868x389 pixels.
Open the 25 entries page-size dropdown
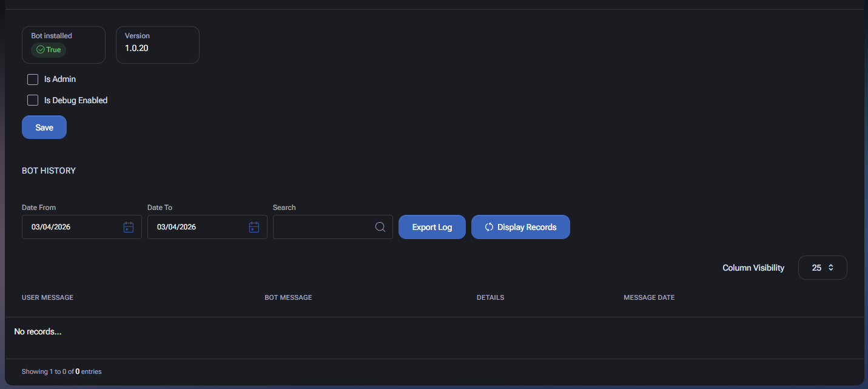click(x=822, y=268)
